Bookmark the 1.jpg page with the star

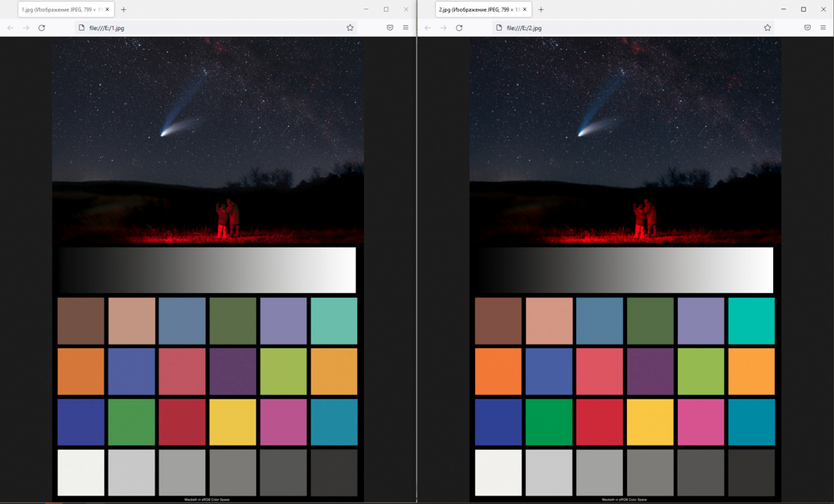coord(350,28)
